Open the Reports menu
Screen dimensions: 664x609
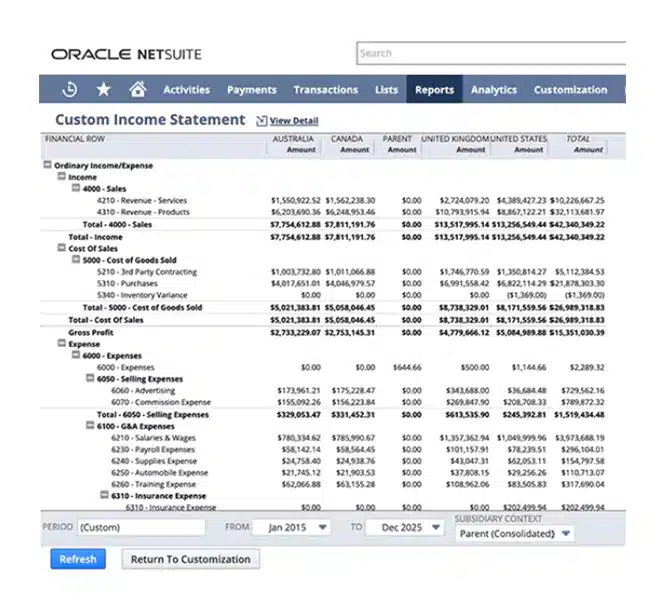[434, 89]
